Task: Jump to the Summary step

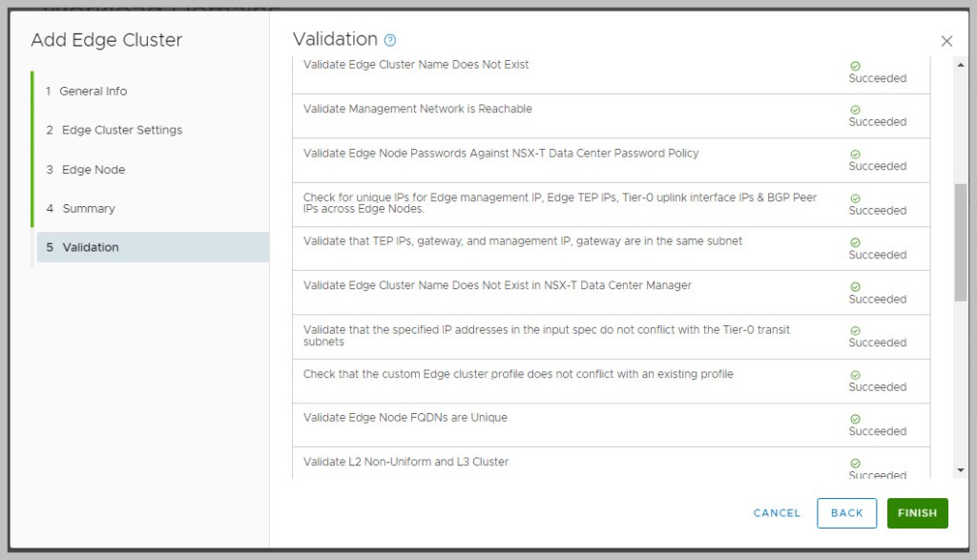Action: (89, 209)
